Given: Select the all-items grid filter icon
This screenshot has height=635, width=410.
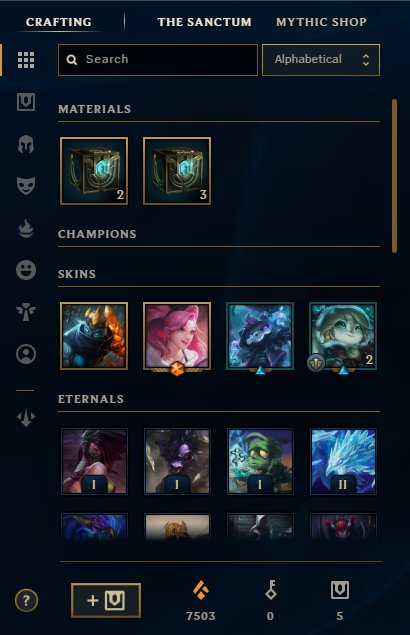Looking at the screenshot, I should (26, 60).
